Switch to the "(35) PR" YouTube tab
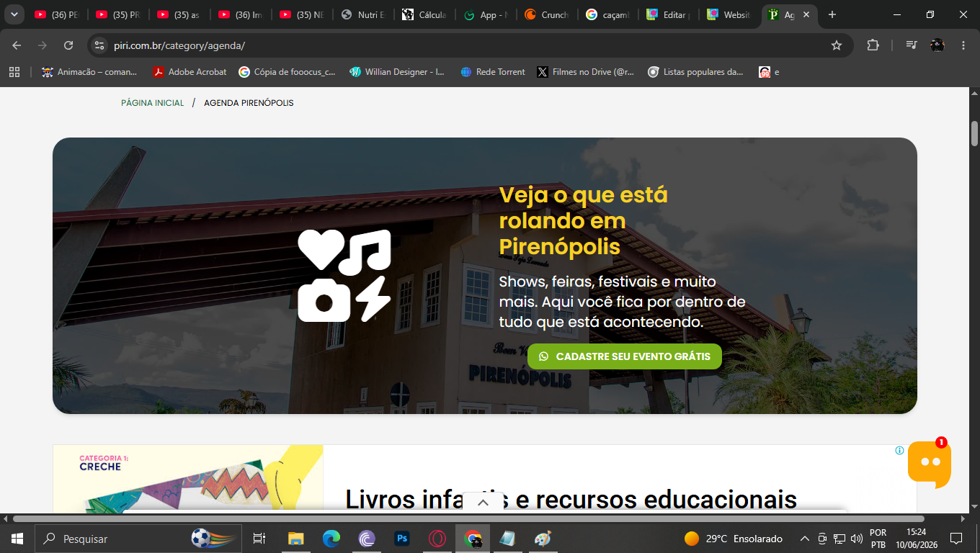The width and height of the screenshot is (980, 553). point(118,14)
